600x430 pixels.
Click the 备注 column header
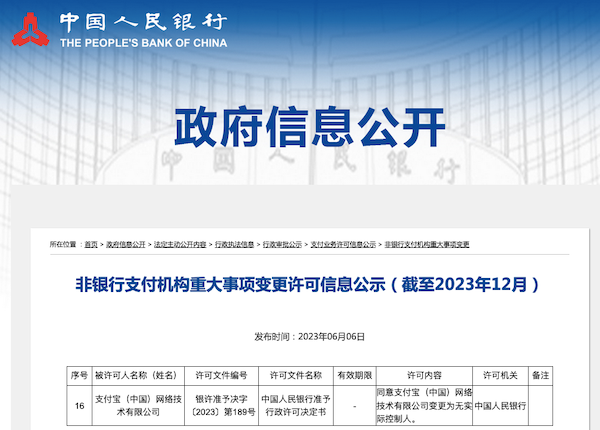(540, 376)
